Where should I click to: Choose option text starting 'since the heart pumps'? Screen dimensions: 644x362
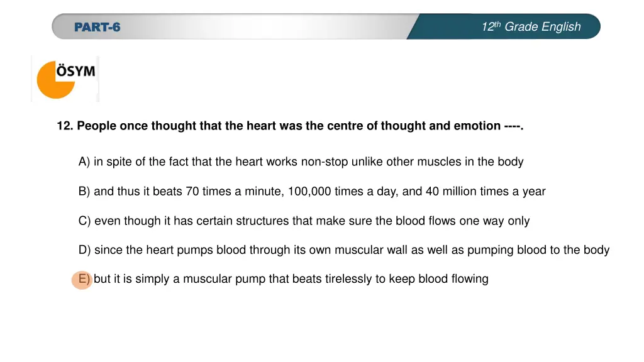tap(352, 250)
